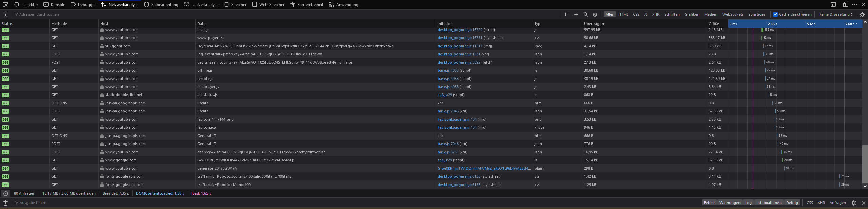Open the Debugger tab
This screenshot has width=868, height=209.
pyautogui.click(x=83, y=5)
